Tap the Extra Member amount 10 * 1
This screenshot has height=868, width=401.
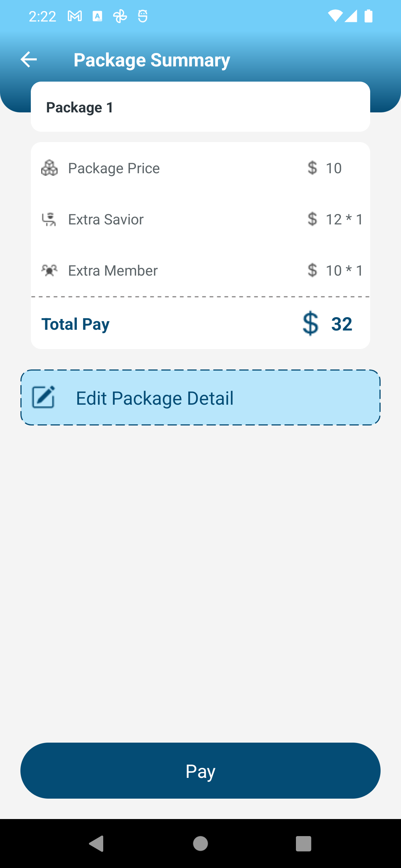(x=344, y=271)
